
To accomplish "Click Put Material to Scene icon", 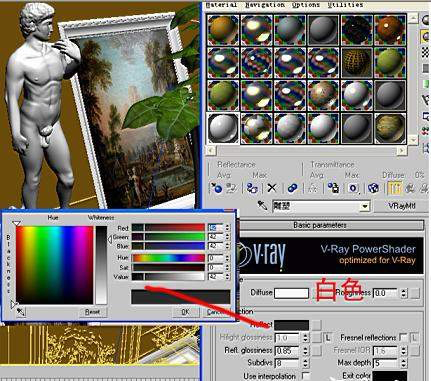I will tap(231, 188).
